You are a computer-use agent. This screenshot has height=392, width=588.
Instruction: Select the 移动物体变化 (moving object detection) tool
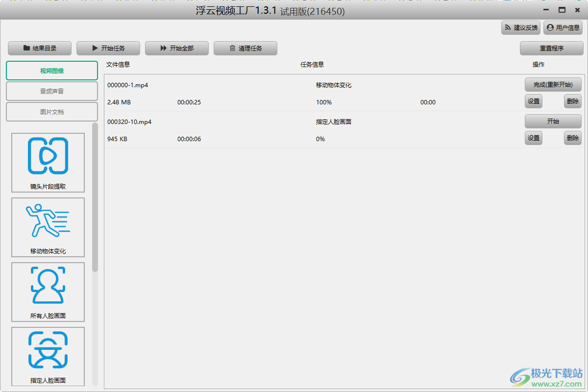click(48, 227)
